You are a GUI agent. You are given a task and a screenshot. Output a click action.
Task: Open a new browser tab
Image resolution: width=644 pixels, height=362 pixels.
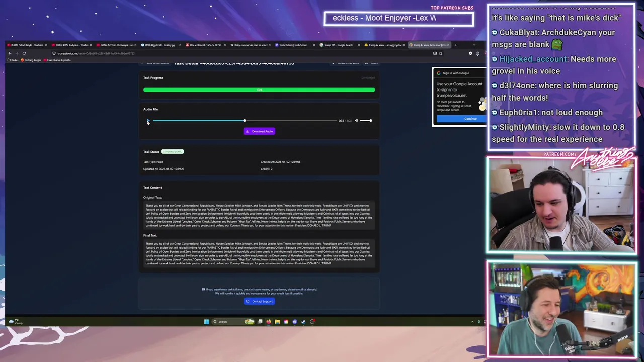(x=456, y=45)
